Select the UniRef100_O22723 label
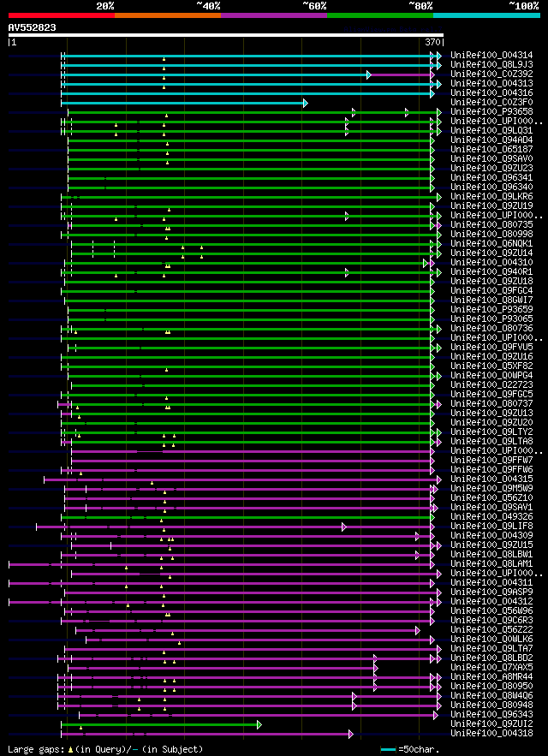 [491, 384]
